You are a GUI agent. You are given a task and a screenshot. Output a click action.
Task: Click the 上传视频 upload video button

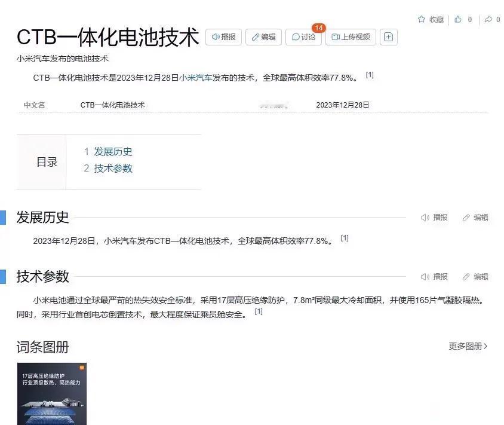(351, 37)
